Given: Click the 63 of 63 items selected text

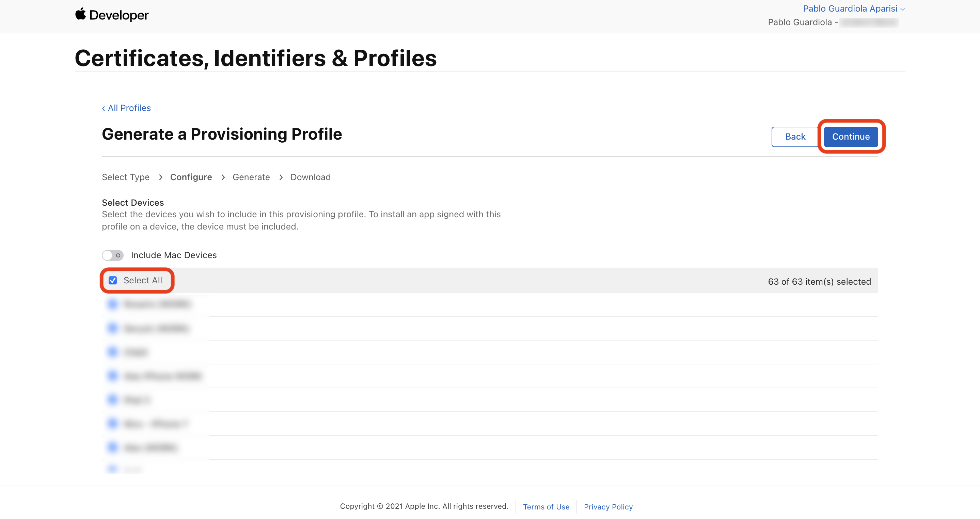Looking at the screenshot, I should [x=819, y=282].
